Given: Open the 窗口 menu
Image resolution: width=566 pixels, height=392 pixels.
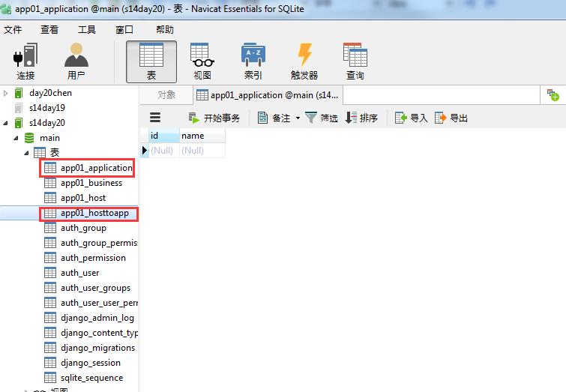Looking at the screenshot, I should (x=124, y=29).
